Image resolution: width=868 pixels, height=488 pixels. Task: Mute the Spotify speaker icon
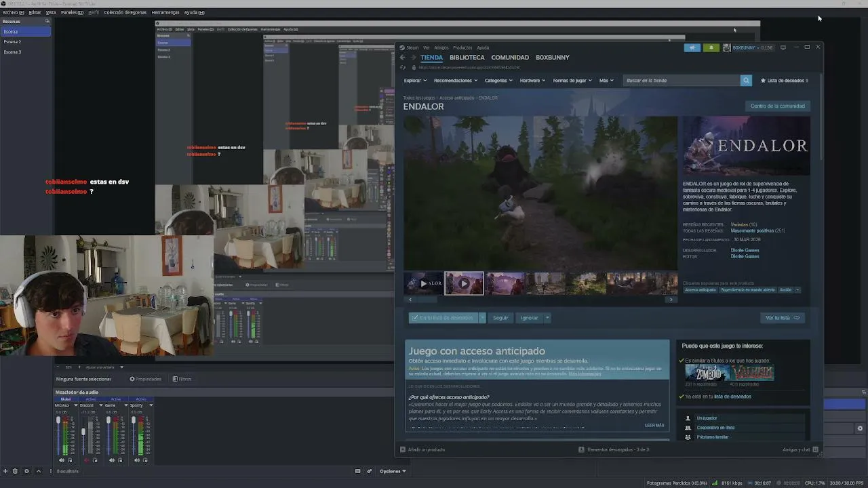tap(137, 460)
